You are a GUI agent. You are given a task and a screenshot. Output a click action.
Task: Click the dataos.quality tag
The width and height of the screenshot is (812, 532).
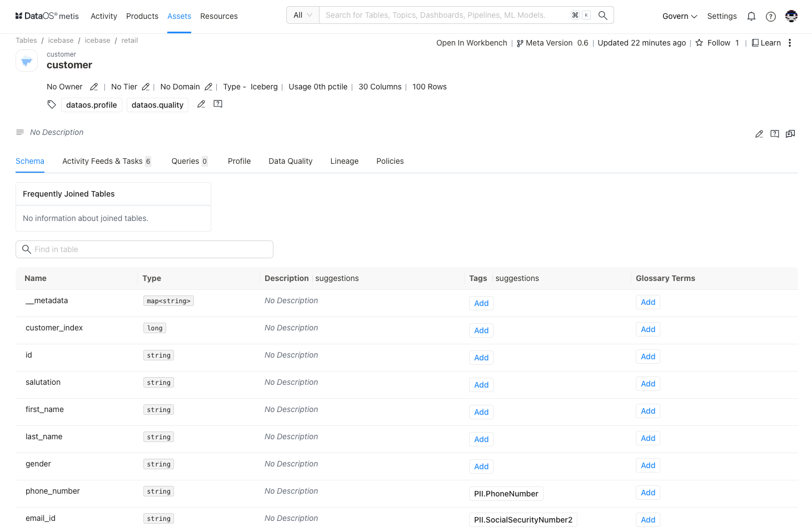tap(157, 105)
